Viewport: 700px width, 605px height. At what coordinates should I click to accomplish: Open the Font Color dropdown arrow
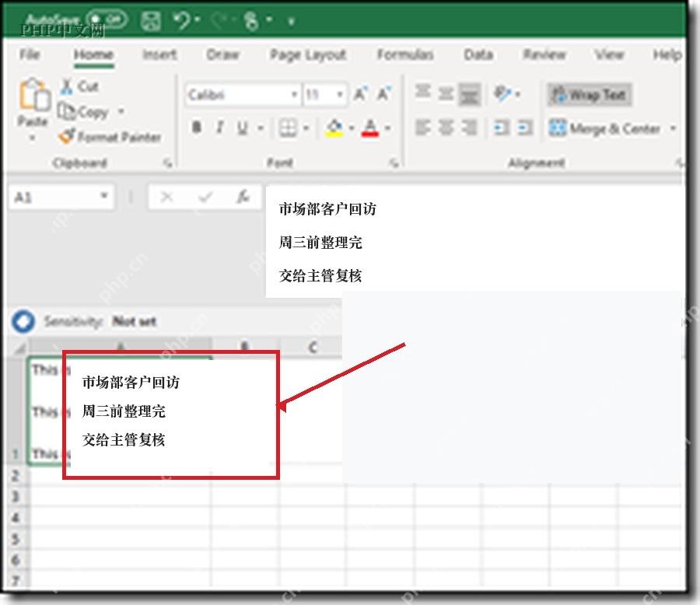(x=387, y=128)
